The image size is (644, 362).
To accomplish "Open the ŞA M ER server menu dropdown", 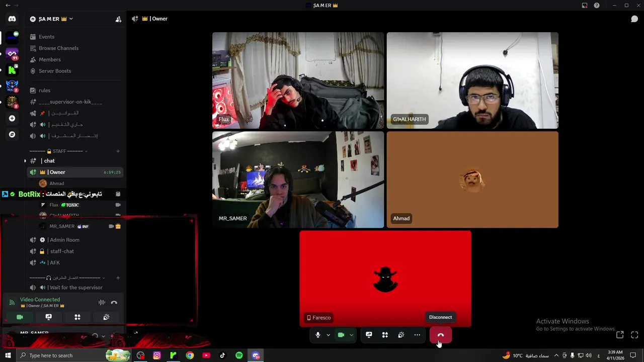I will 71,19.
